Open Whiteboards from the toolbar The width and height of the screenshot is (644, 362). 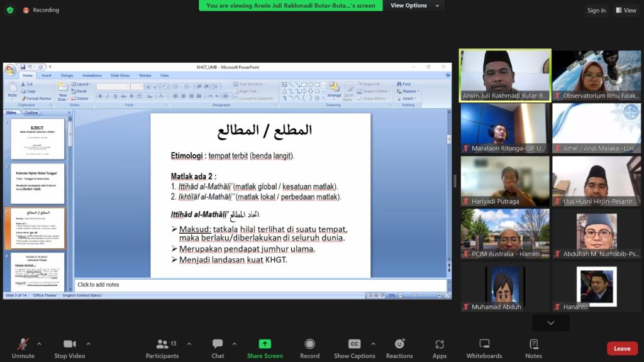[x=484, y=348]
